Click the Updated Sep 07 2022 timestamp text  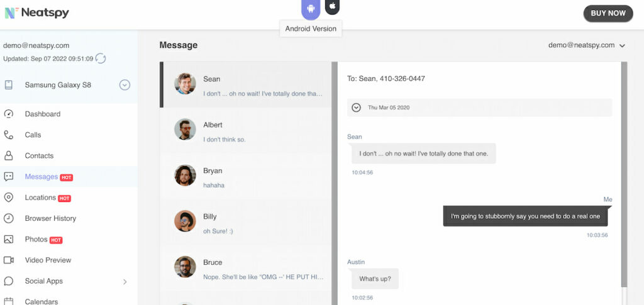(48, 58)
